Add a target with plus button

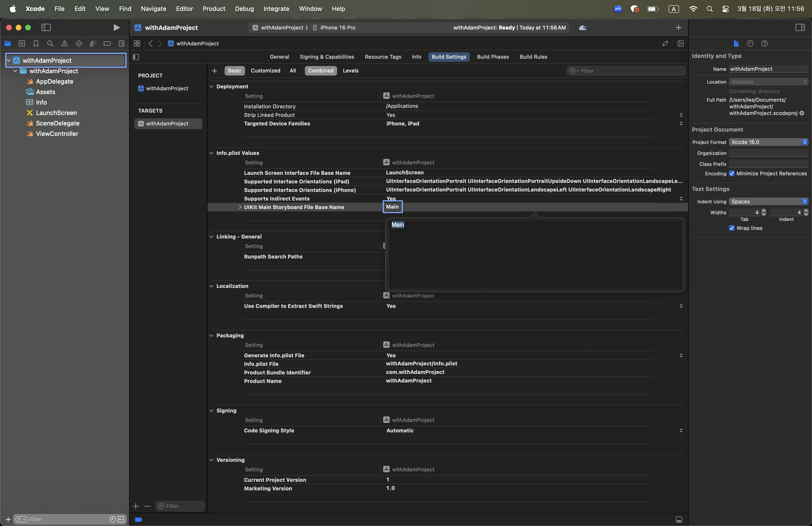click(x=135, y=506)
